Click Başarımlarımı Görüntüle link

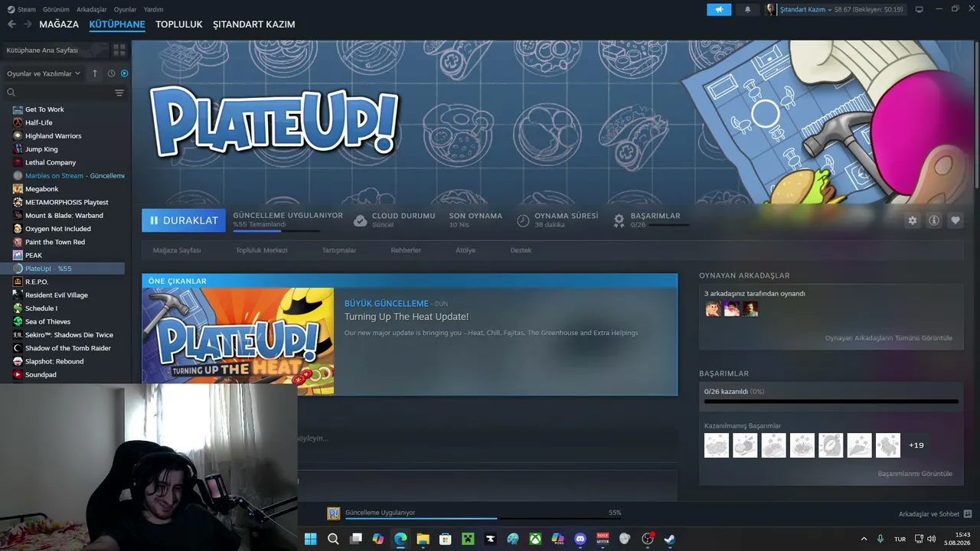[x=915, y=474]
